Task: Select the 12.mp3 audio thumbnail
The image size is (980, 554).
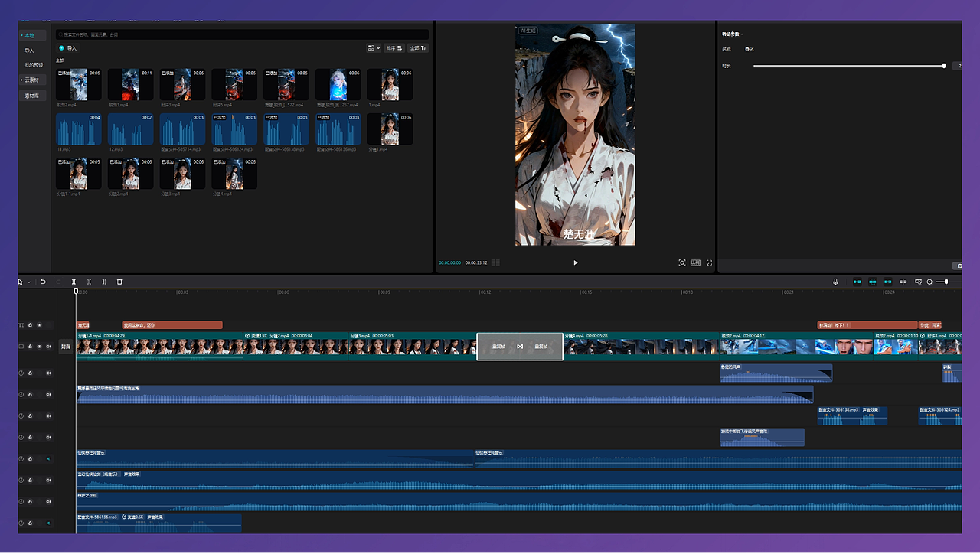Action: click(131, 129)
